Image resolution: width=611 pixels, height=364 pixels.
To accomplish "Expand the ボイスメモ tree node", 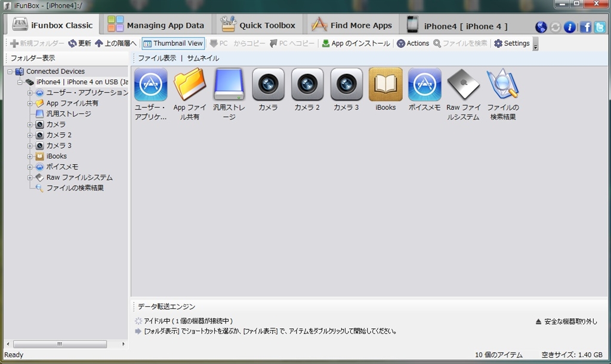I will pyautogui.click(x=30, y=167).
